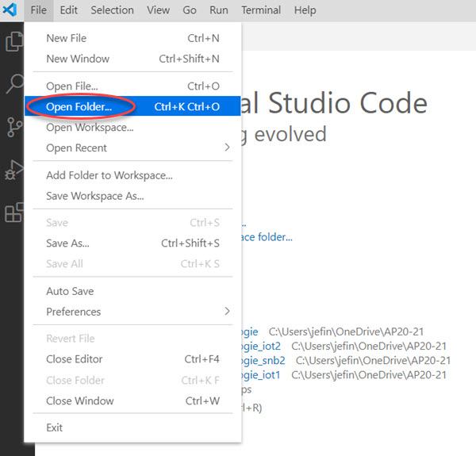Open the Explorer view in activity bar
Image resolution: width=476 pixels, height=456 pixels.
(x=14, y=41)
